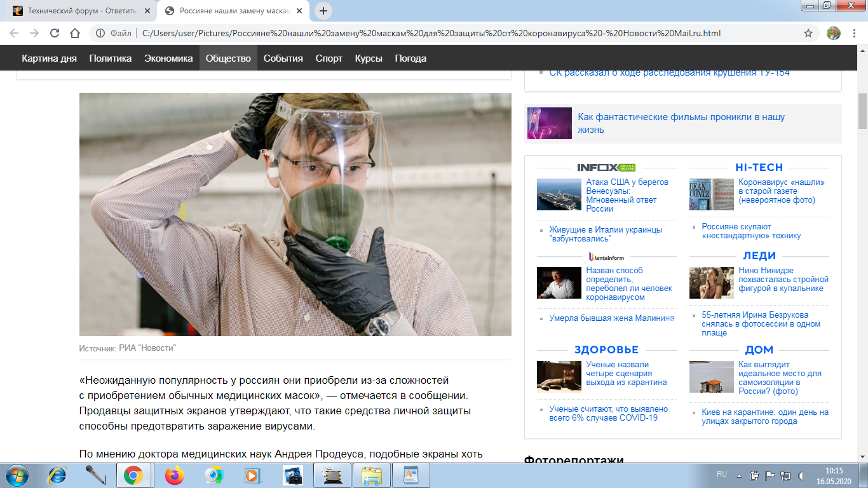Bookmark this page with the star icon
Screen dimensions: 868x488
coord(808,33)
